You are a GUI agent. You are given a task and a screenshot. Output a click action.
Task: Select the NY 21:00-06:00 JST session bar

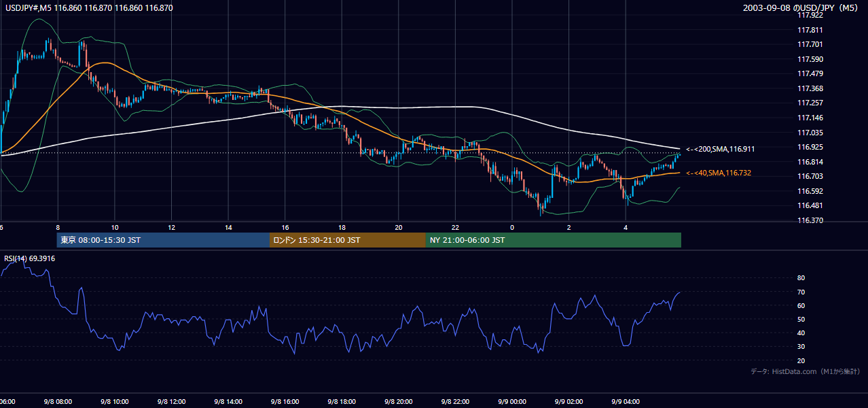tap(554, 240)
